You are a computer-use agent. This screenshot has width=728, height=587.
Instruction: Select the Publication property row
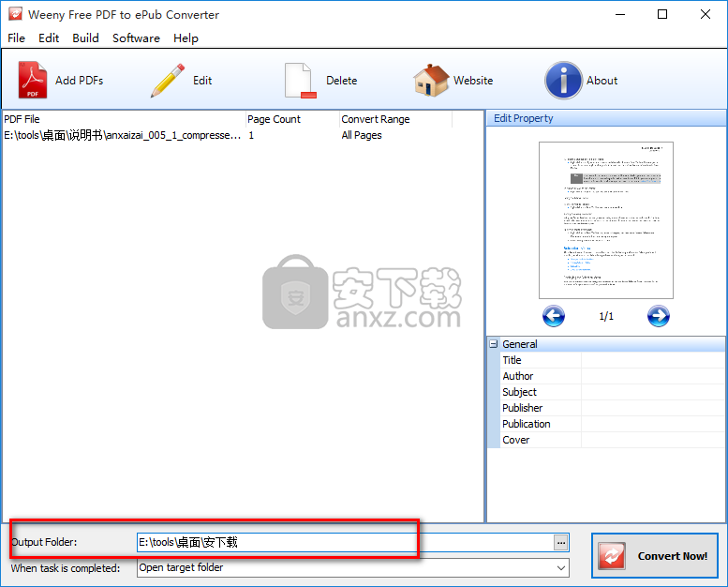(613, 424)
